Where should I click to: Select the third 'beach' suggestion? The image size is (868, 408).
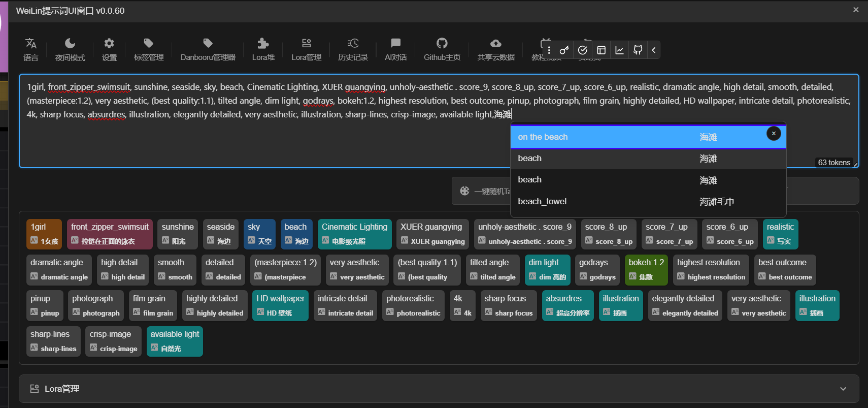point(648,180)
